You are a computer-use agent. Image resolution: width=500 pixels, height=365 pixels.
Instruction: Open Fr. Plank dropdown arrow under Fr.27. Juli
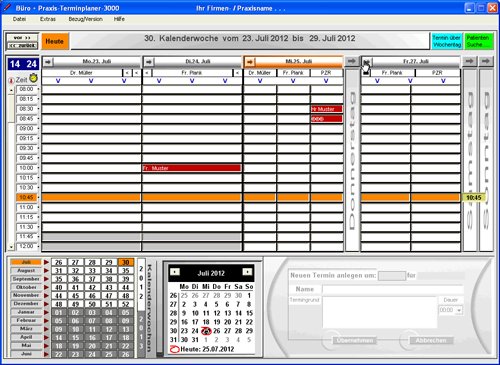[x=377, y=81]
